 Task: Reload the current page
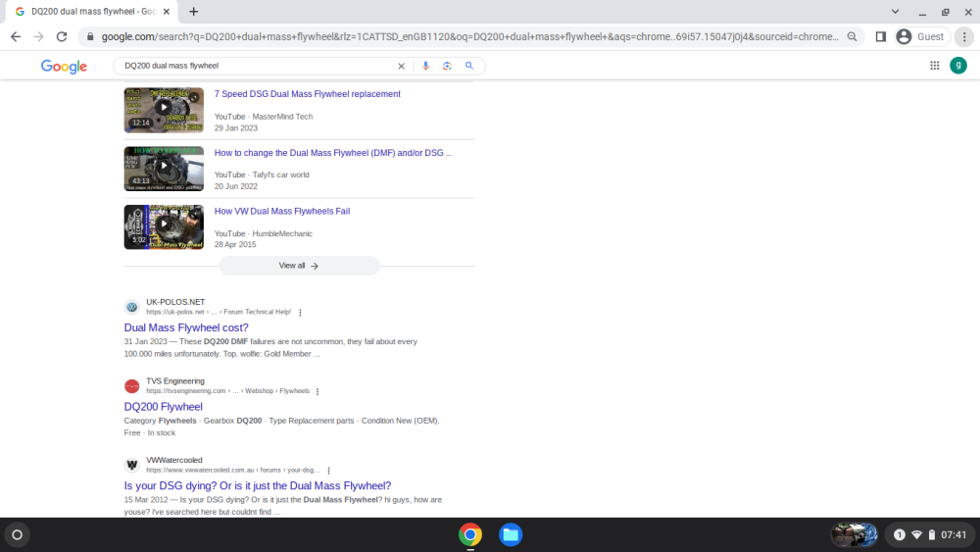pyautogui.click(x=61, y=37)
